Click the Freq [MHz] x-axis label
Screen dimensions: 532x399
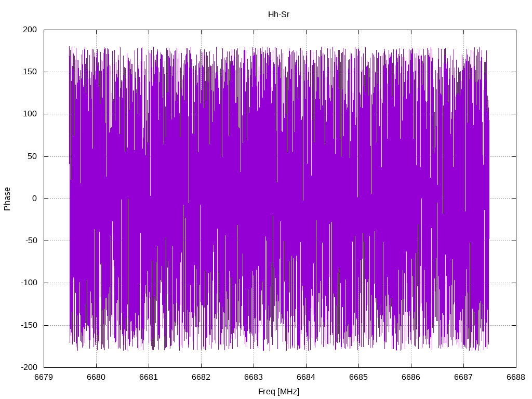(278, 392)
